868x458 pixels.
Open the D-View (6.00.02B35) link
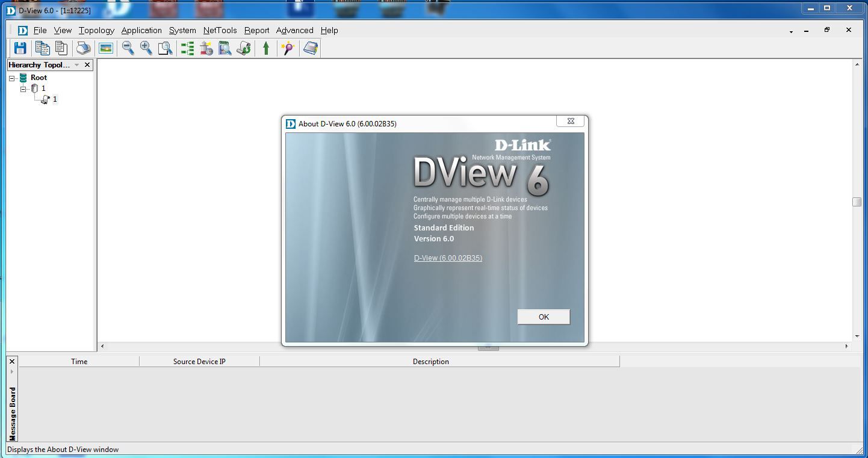pyautogui.click(x=448, y=258)
